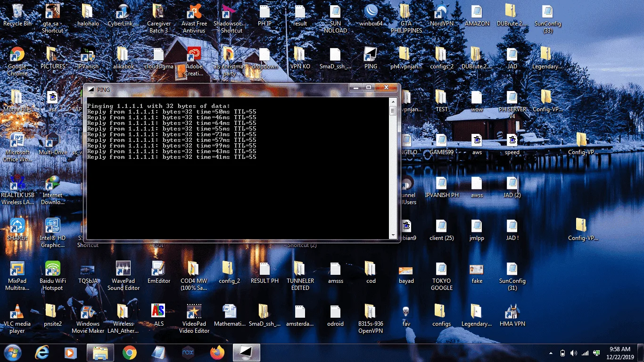Open the RESULT PH file
The width and height of the screenshot is (644, 362).
coord(264,273)
